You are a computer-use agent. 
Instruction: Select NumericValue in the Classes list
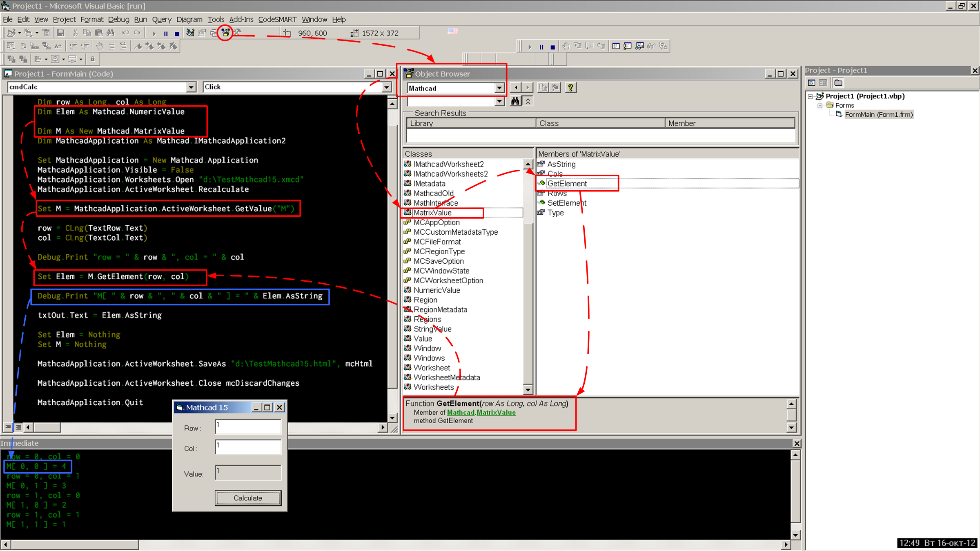437,290
